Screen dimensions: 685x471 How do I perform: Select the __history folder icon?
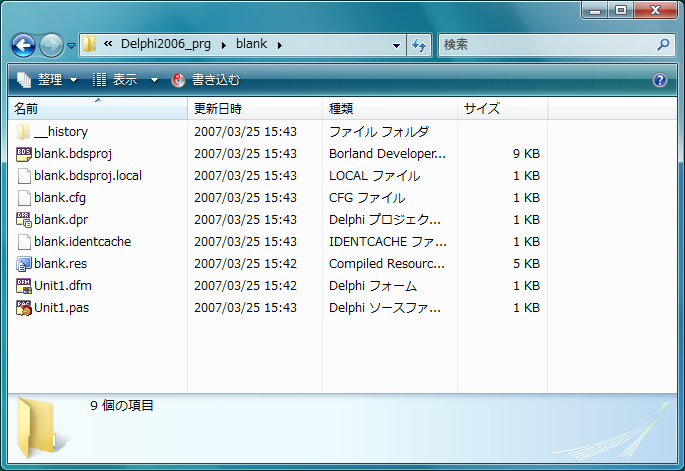24,132
